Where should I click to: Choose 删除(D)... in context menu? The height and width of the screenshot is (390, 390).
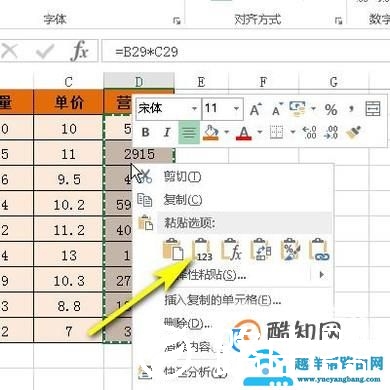point(188,323)
